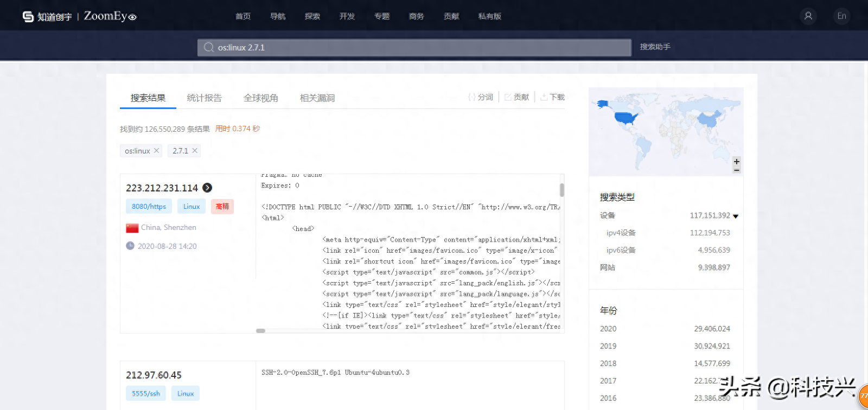Open 商务 in top navigation
Screen dimensions: 868x410
pyautogui.click(x=417, y=16)
